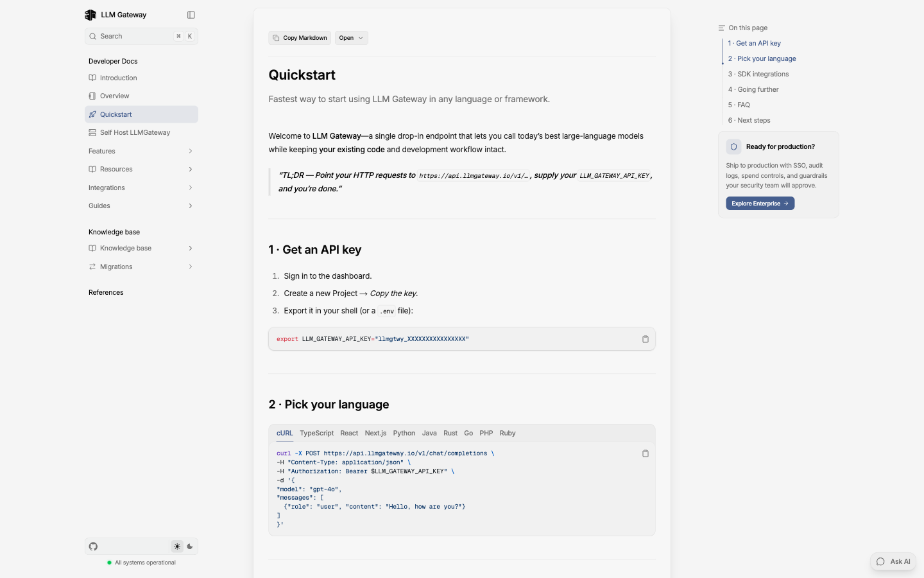Click the Developer Docs heading

pyautogui.click(x=113, y=62)
